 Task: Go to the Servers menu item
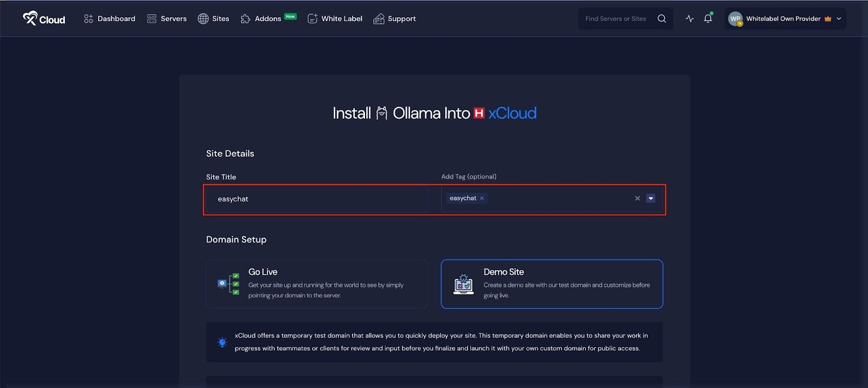click(x=167, y=18)
